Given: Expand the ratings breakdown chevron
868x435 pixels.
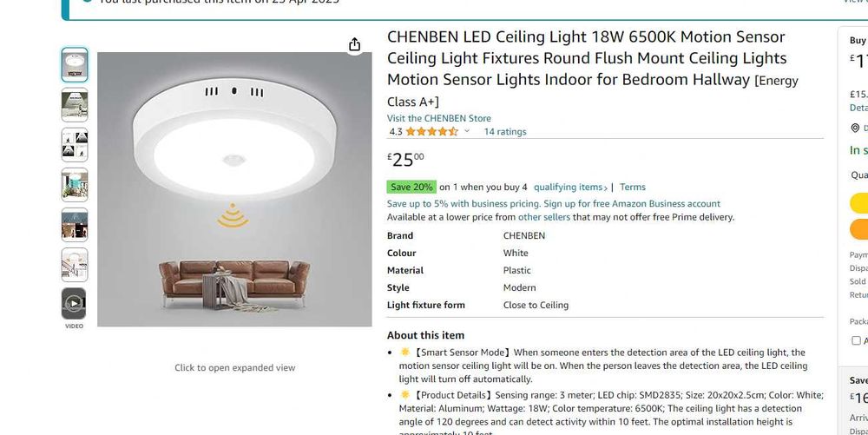Looking at the screenshot, I should (x=467, y=132).
